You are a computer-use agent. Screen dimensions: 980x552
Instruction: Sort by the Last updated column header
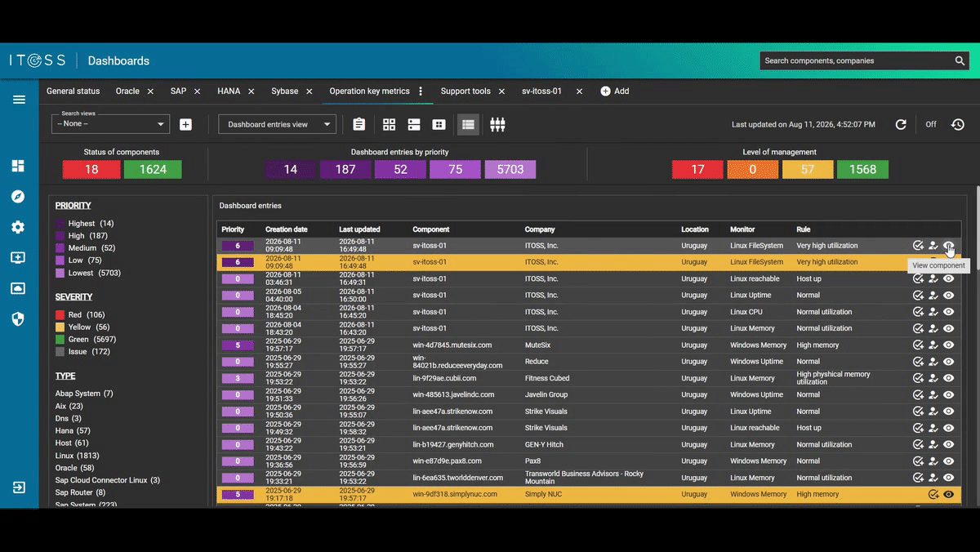(x=359, y=229)
